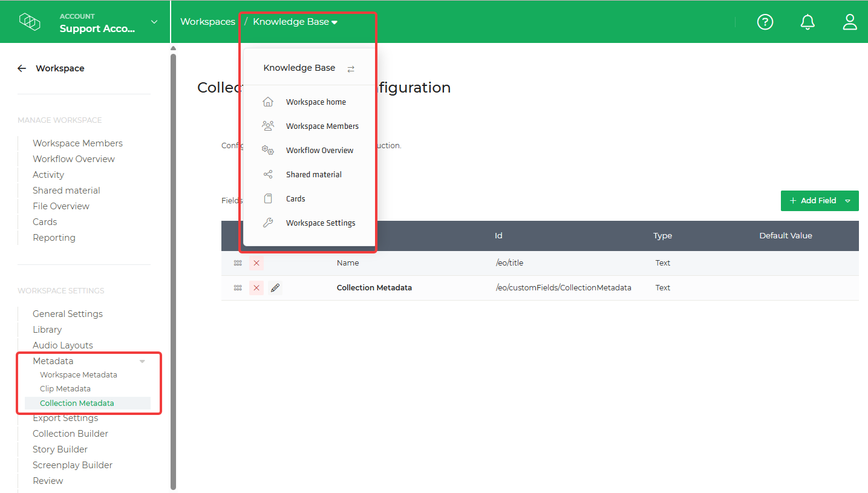Click the Add Field button
The height and width of the screenshot is (493, 868).
click(x=820, y=201)
